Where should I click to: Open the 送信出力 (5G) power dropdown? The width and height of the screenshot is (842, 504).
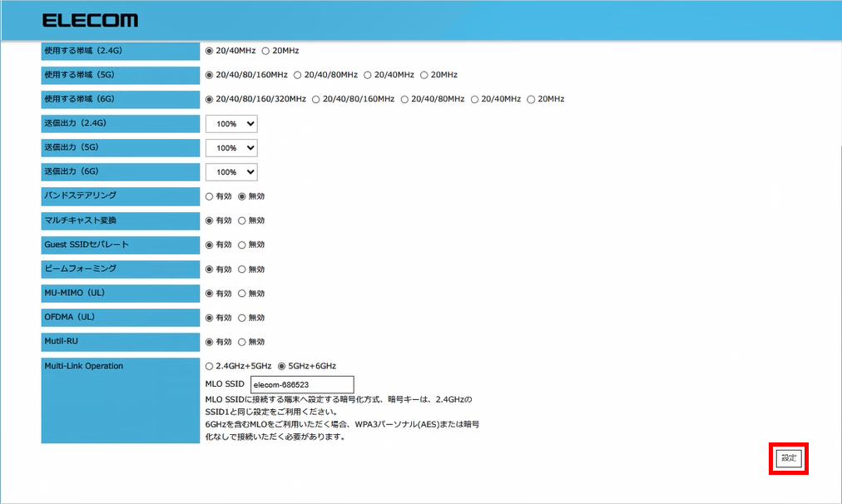pyautogui.click(x=231, y=148)
